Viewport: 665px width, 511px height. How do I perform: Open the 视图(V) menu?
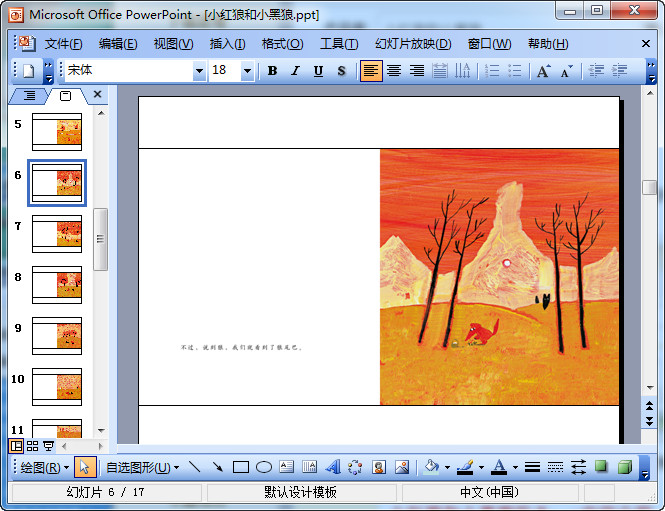click(173, 44)
